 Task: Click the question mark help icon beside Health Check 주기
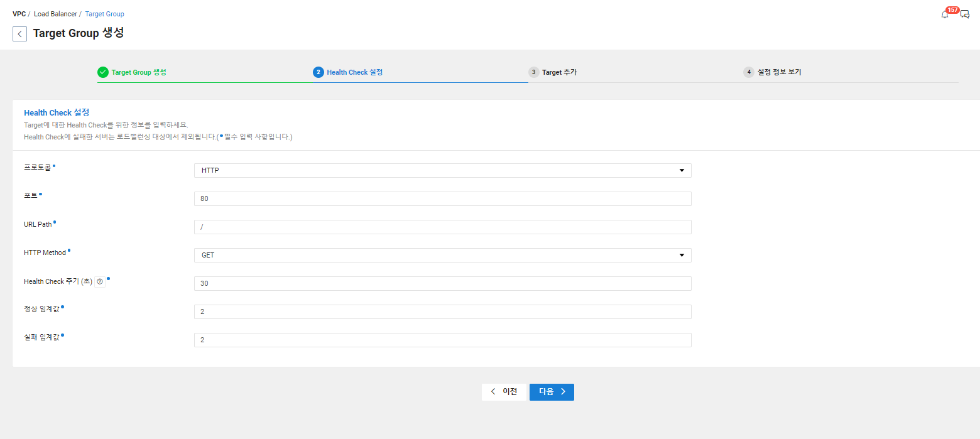(99, 281)
